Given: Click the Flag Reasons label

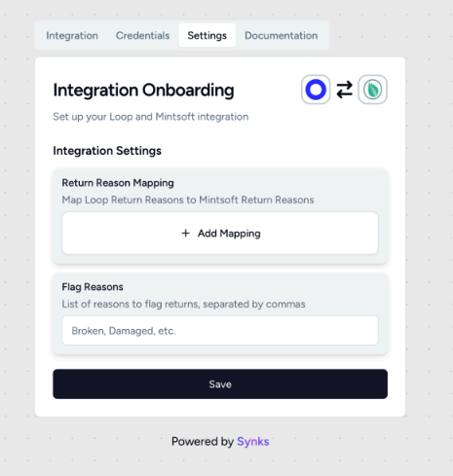Looking at the screenshot, I should 93,287.
